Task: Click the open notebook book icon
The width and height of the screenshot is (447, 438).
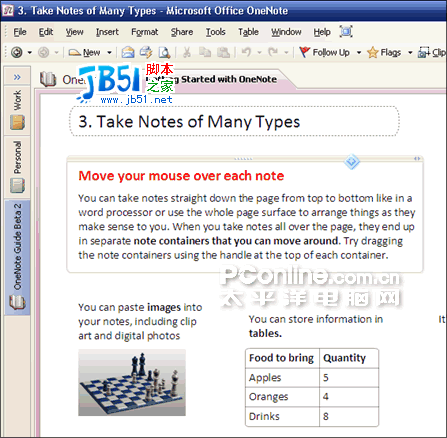Action: tap(48, 79)
